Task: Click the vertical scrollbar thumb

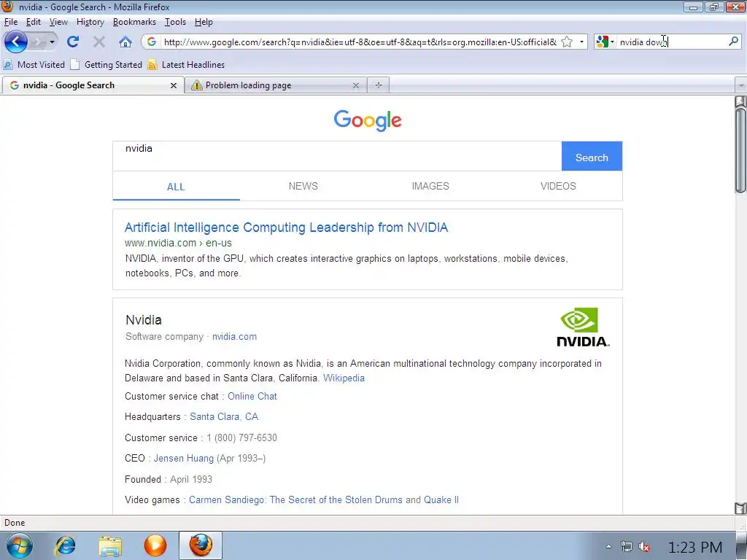Action: coord(740,150)
